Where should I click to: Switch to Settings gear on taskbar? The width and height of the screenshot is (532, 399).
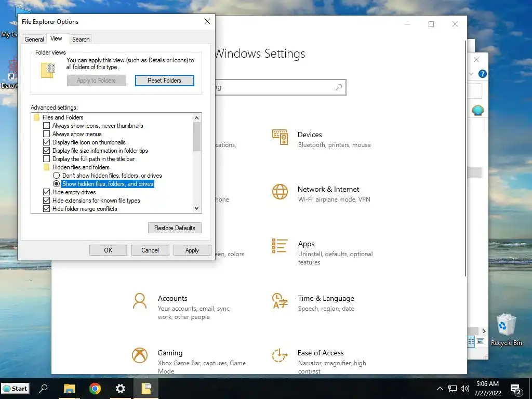(x=121, y=389)
